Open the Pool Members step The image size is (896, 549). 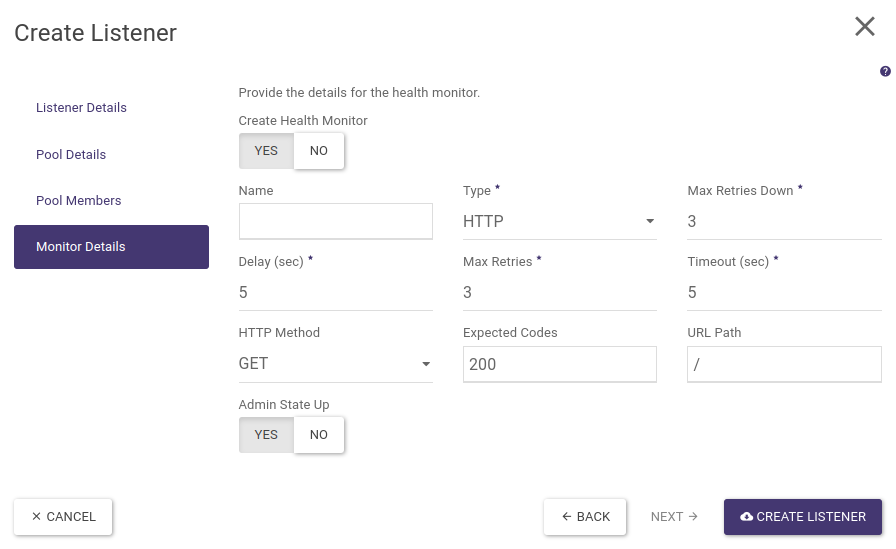(x=78, y=201)
